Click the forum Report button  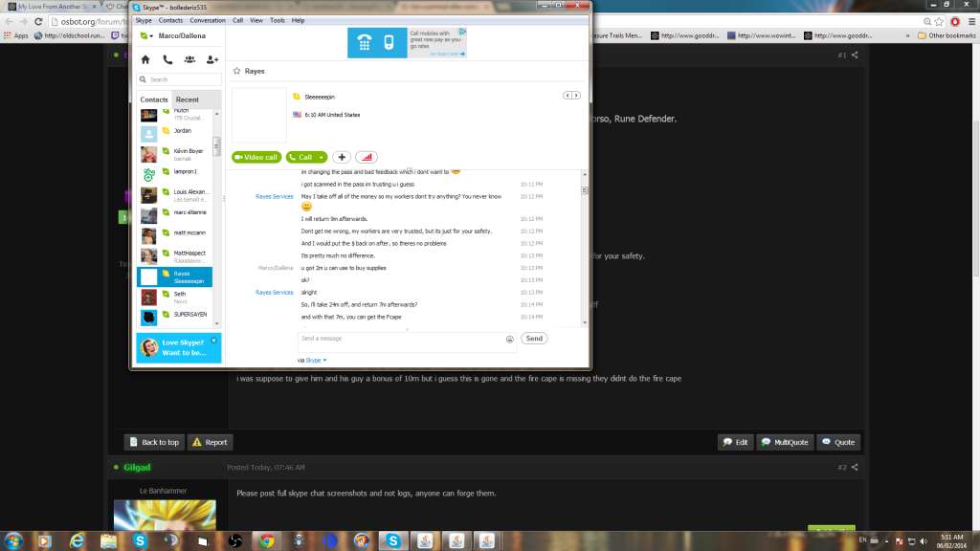click(x=210, y=442)
